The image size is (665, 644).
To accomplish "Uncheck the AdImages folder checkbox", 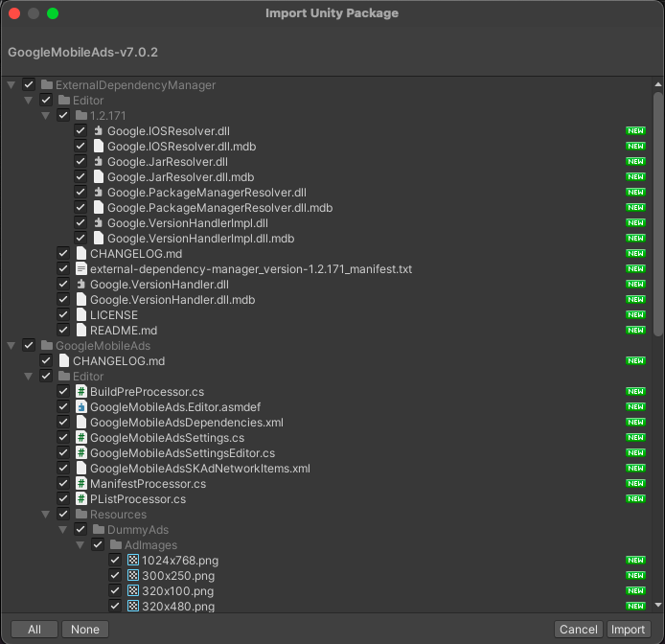I will click(x=98, y=544).
